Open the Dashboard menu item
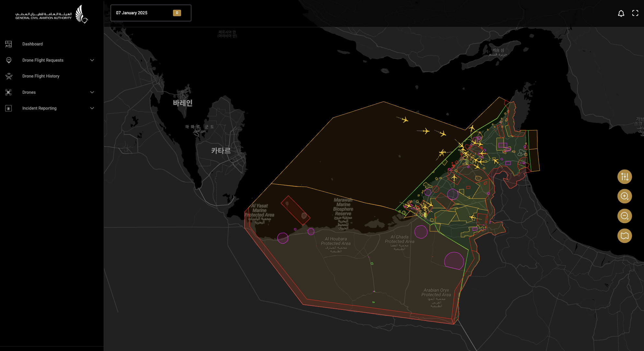 tap(32, 44)
